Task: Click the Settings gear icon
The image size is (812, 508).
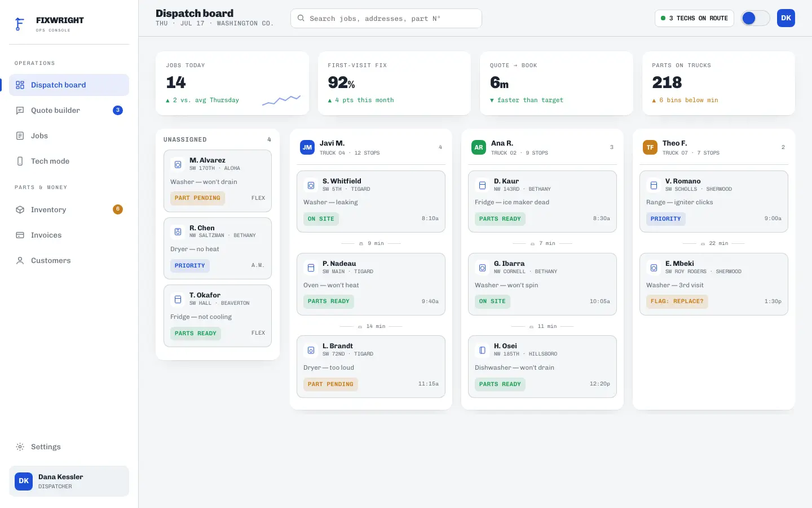Action: click(x=20, y=447)
